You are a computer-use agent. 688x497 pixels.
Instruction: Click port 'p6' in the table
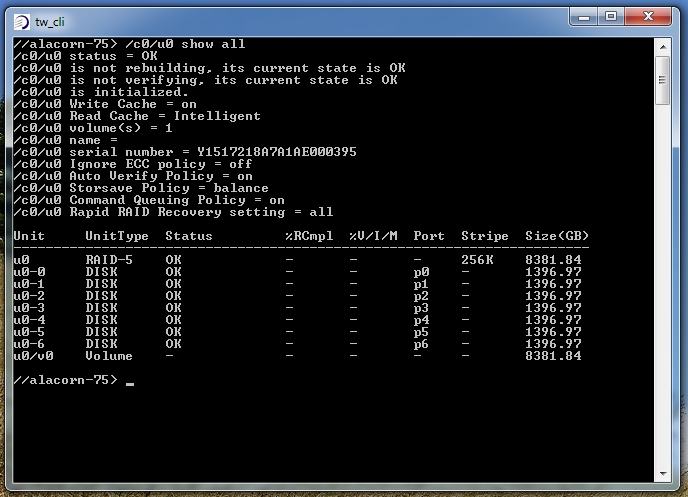click(421, 344)
